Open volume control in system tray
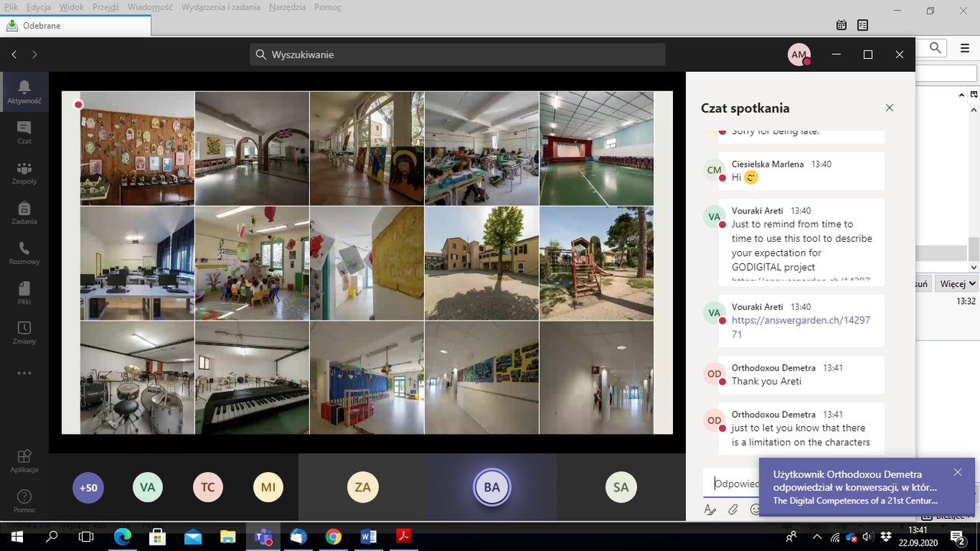980x551 pixels. coord(867,536)
